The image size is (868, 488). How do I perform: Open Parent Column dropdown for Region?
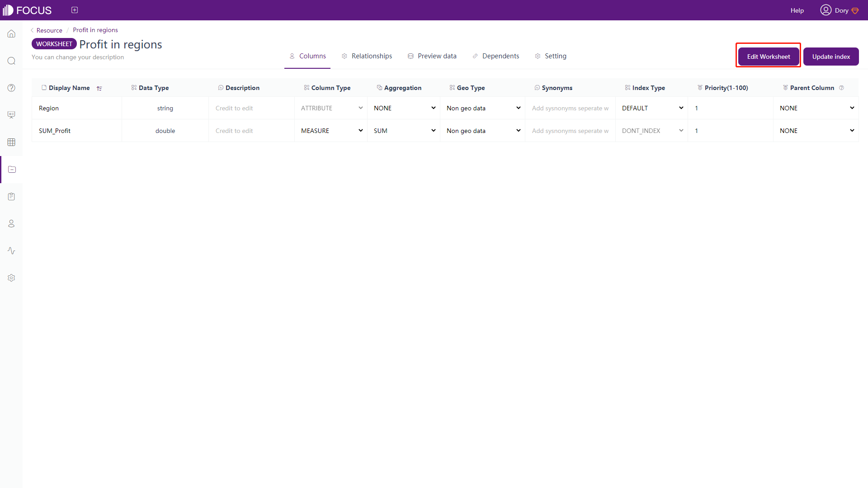coord(816,108)
